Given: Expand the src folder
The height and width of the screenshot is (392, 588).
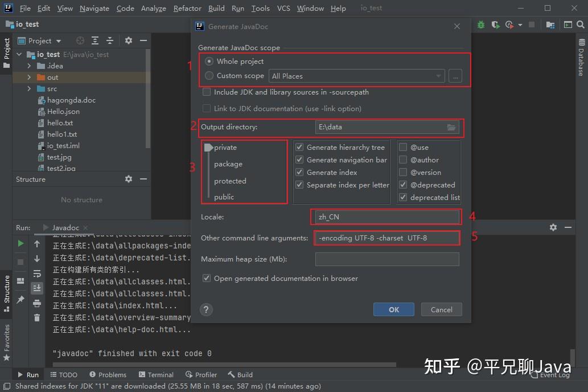Looking at the screenshot, I should [x=28, y=88].
